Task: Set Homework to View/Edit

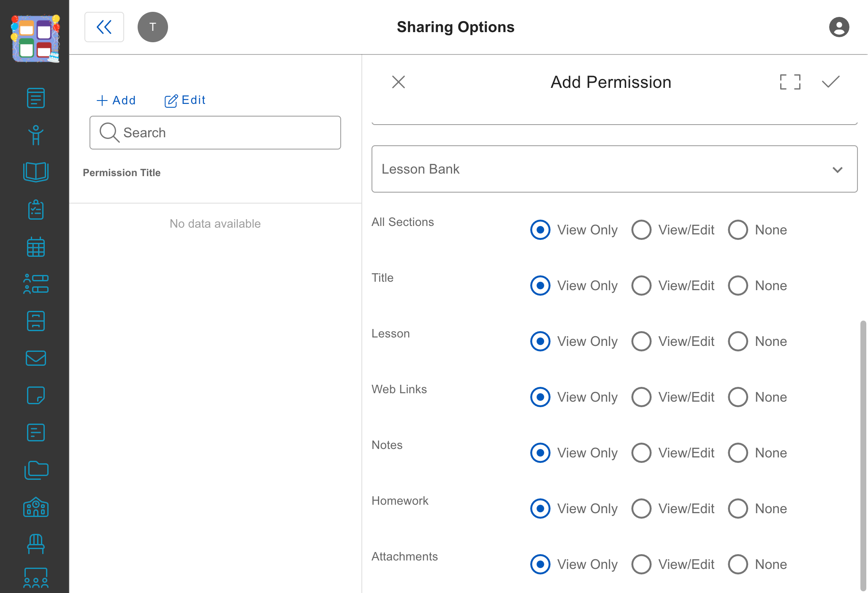Action: pos(641,509)
